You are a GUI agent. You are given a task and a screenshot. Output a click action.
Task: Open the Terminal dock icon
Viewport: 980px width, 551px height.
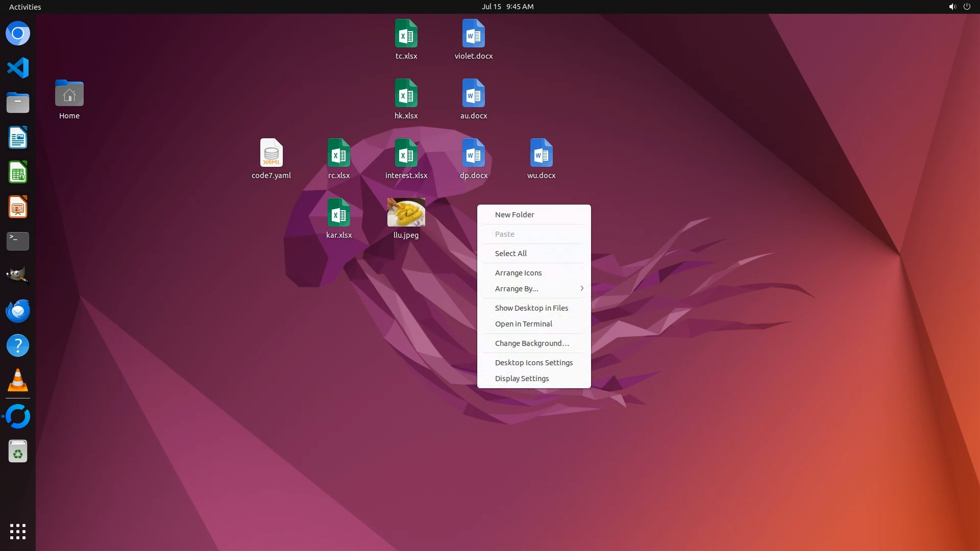click(18, 241)
